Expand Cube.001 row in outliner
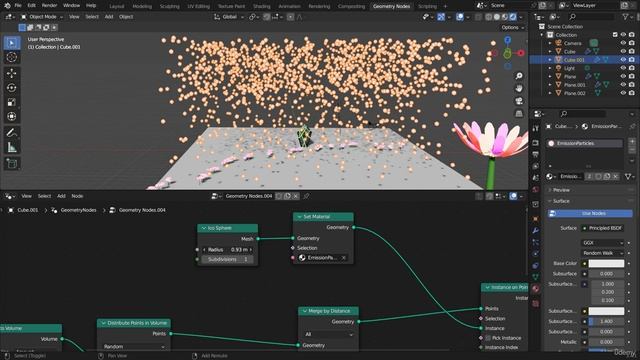Screen dimensions: 640x360 point(550,60)
